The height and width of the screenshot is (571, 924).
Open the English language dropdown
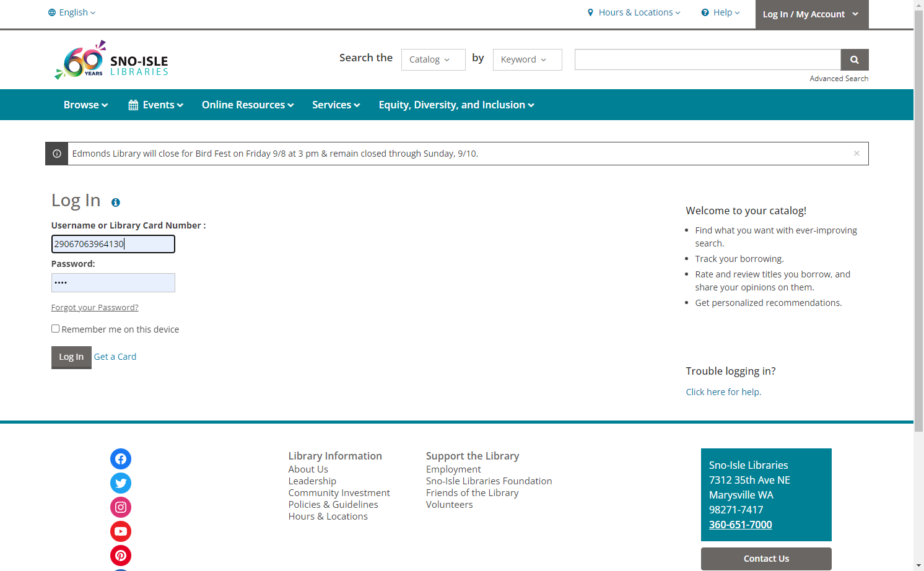[x=72, y=12]
